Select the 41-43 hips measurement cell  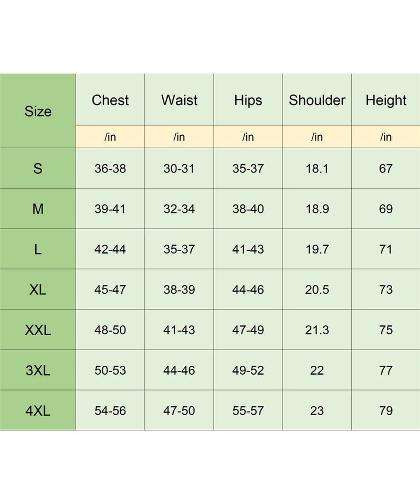click(x=248, y=250)
